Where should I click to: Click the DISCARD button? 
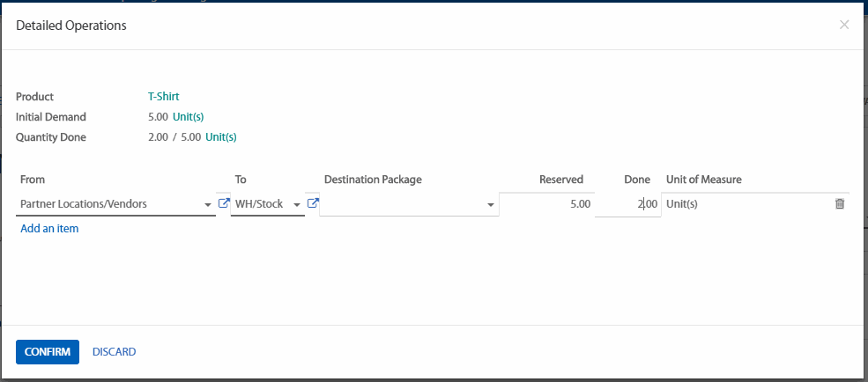pyautogui.click(x=114, y=352)
